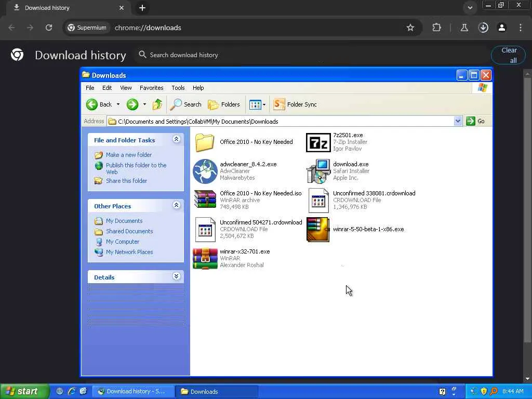Click the Go button beside the address bar
532x399 pixels.
[476, 121]
